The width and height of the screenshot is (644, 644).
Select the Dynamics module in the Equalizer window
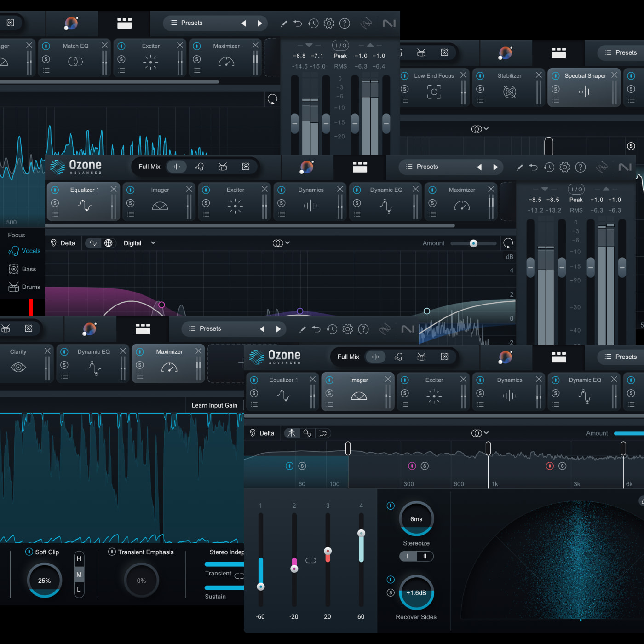click(x=311, y=201)
